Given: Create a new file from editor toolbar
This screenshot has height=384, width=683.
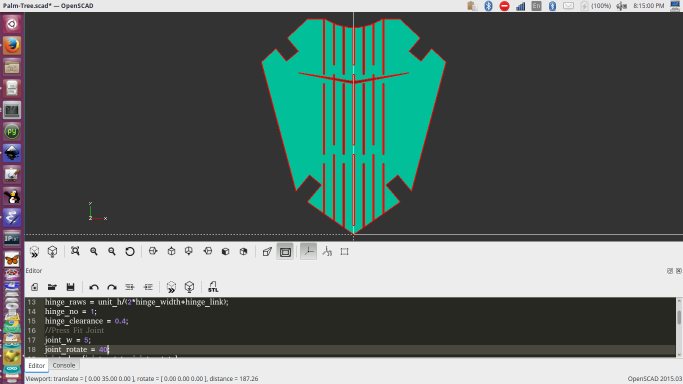Looking at the screenshot, I should (34, 287).
